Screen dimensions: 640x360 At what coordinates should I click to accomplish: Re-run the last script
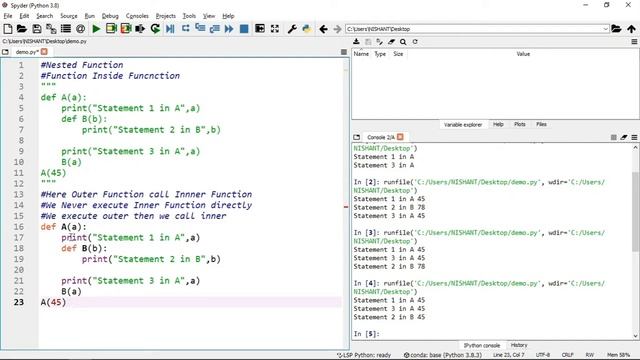[x=155, y=29]
